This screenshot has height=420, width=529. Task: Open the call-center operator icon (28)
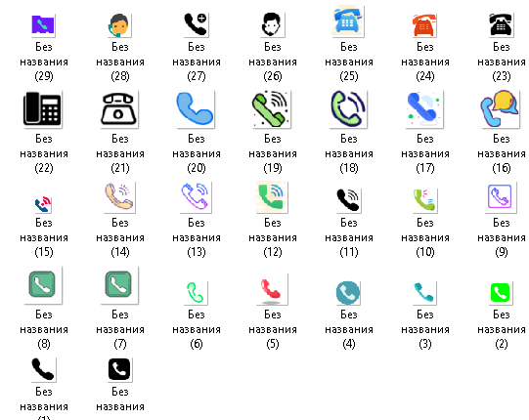tap(119, 24)
